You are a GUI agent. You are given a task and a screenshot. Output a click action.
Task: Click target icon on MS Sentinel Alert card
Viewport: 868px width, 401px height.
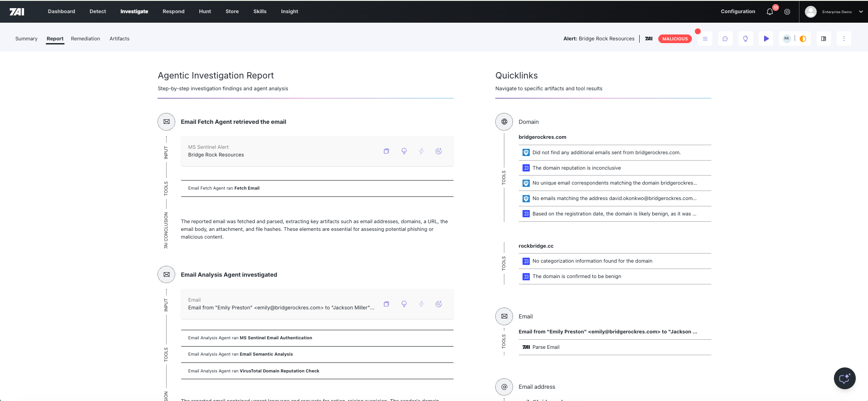(x=439, y=151)
